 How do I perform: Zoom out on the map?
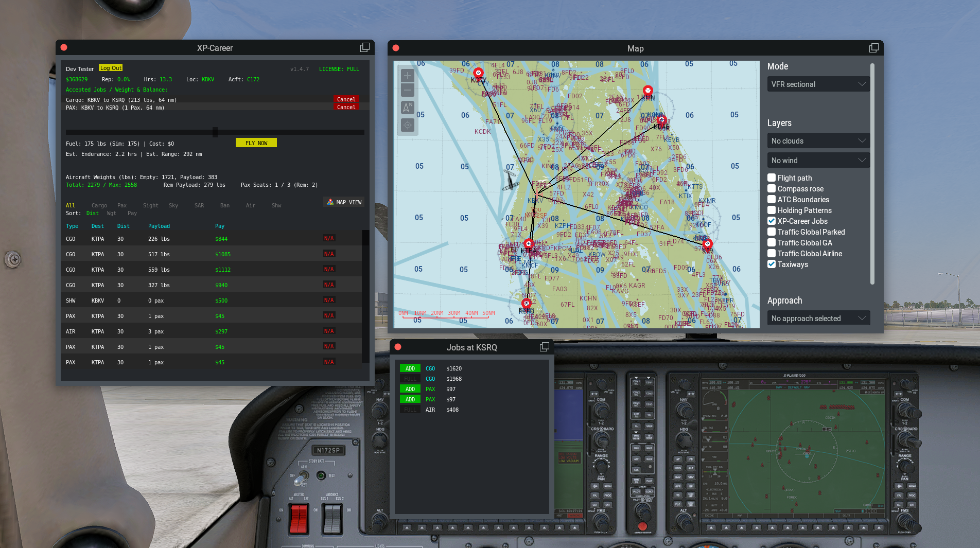pyautogui.click(x=407, y=91)
